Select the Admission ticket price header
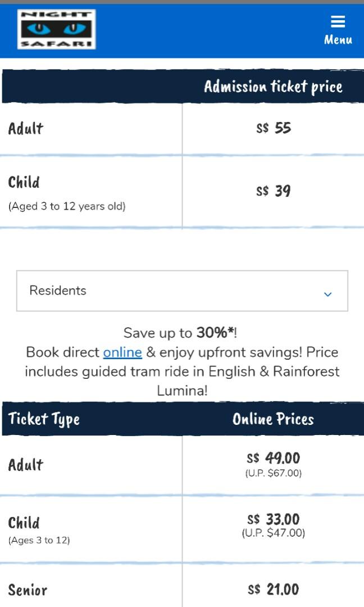 tap(274, 87)
